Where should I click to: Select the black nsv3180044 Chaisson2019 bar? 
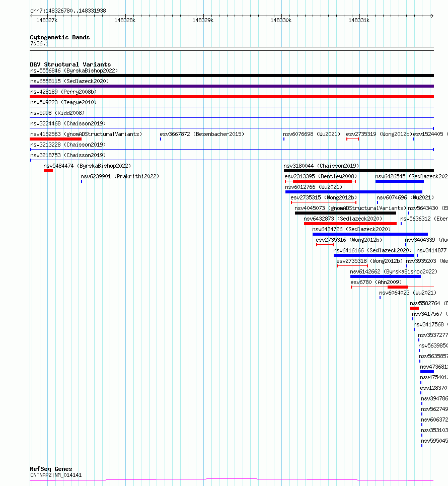(359, 171)
